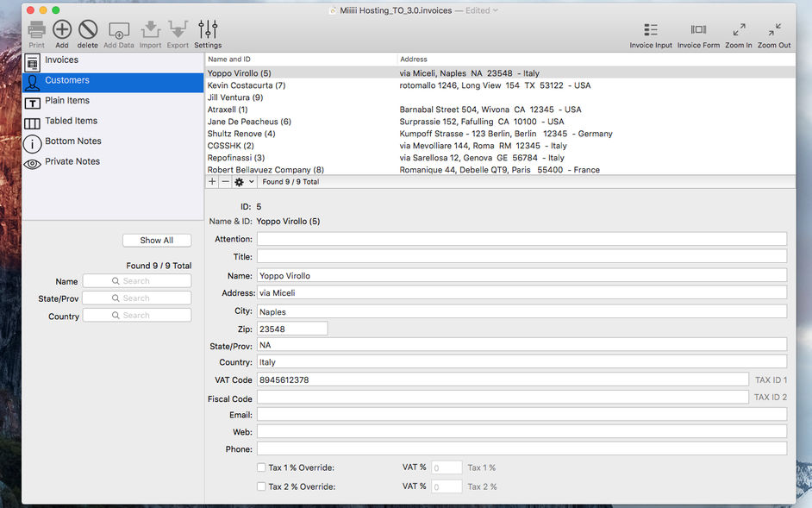
Task: Click the State/Prov field with NA
Action: [x=522, y=345]
